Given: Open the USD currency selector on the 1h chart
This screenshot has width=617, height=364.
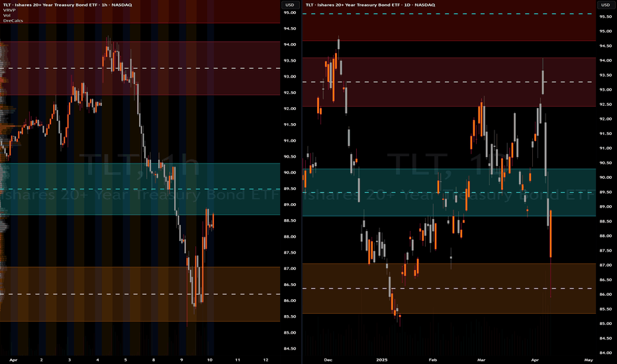Looking at the screenshot, I should pyautogui.click(x=289, y=5).
